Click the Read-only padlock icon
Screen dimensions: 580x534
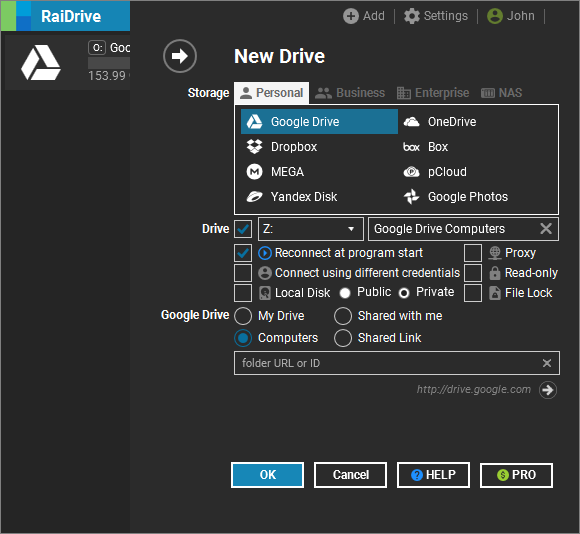pos(495,273)
